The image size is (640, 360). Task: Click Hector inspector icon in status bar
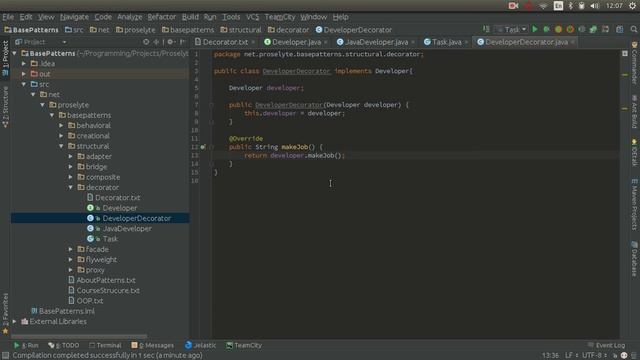pos(624,356)
